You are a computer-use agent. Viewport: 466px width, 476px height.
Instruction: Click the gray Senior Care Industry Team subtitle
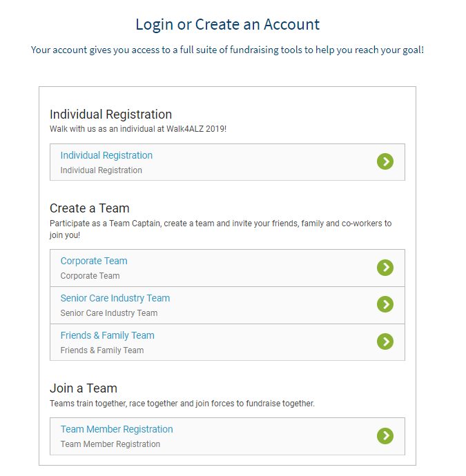click(x=108, y=313)
